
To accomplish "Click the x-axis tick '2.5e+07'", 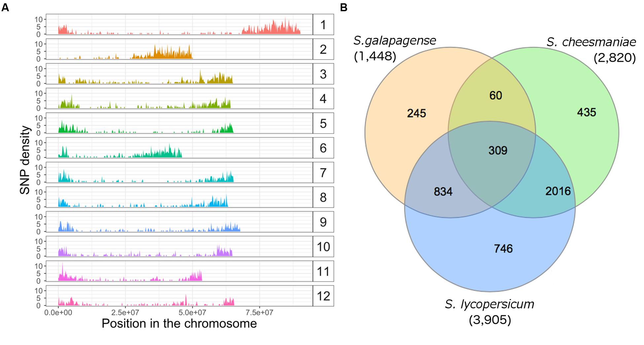I will [125, 312].
